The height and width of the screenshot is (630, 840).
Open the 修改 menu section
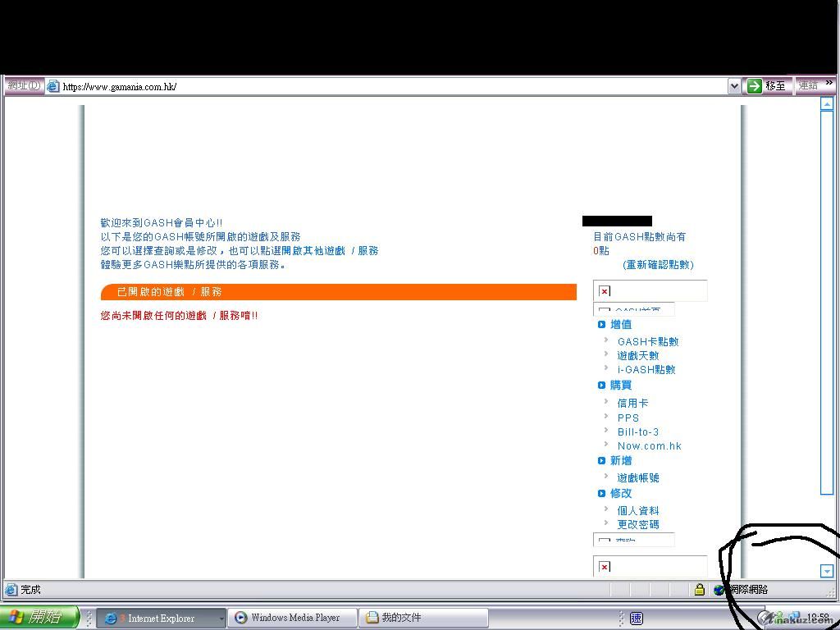(x=621, y=493)
